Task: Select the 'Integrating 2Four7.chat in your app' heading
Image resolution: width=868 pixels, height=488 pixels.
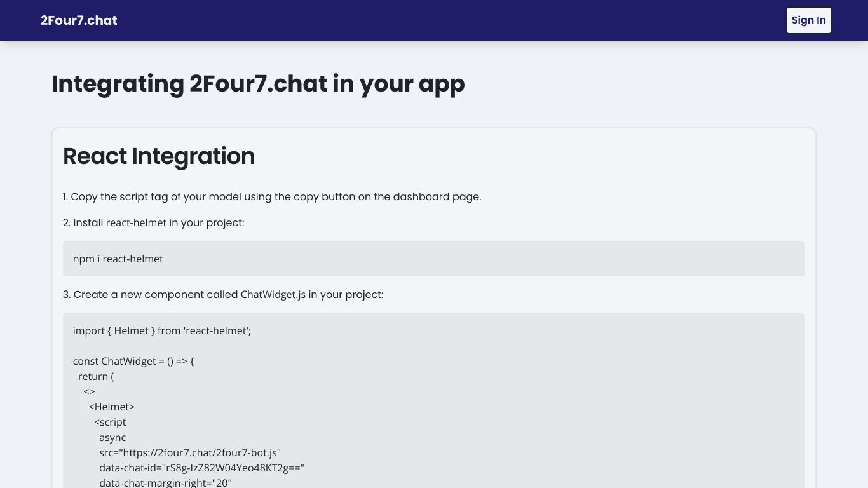Action: [x=258, y=84]
